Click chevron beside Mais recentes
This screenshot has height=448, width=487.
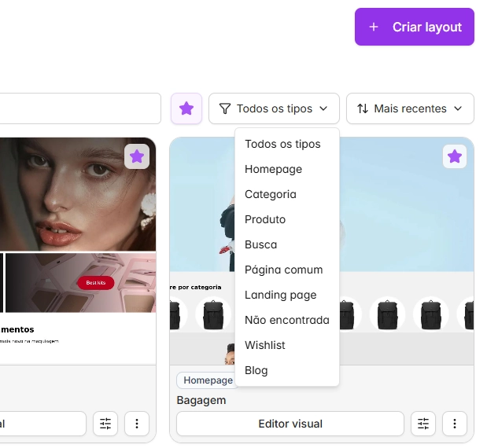point(458,108)
